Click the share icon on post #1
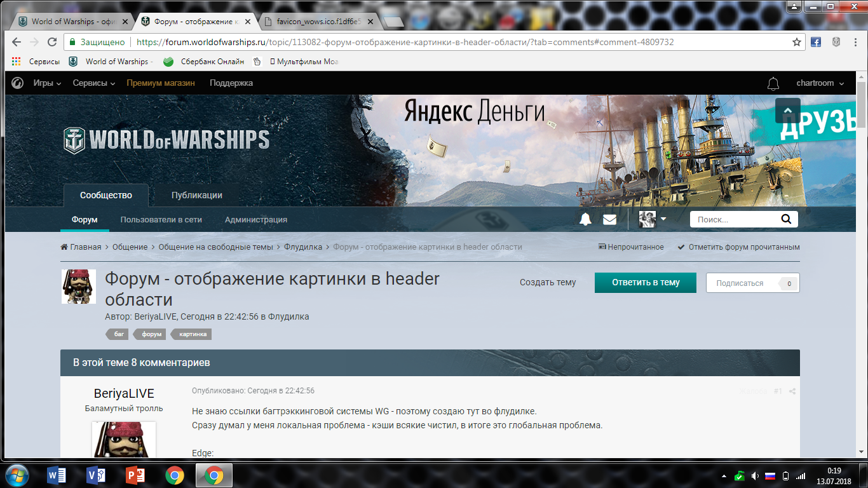This screenshot has width=868, height=488. click(792, 391)
